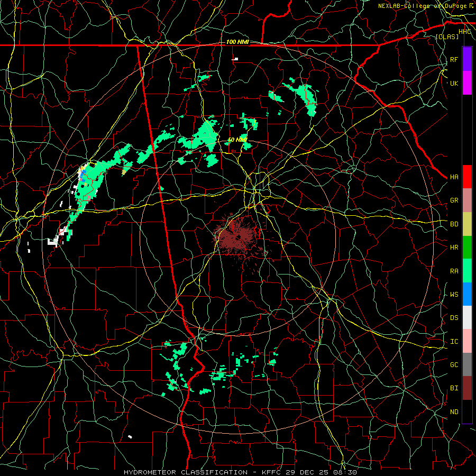Click the HR legend label
476x476 pixels.
[x=454, y=248]
